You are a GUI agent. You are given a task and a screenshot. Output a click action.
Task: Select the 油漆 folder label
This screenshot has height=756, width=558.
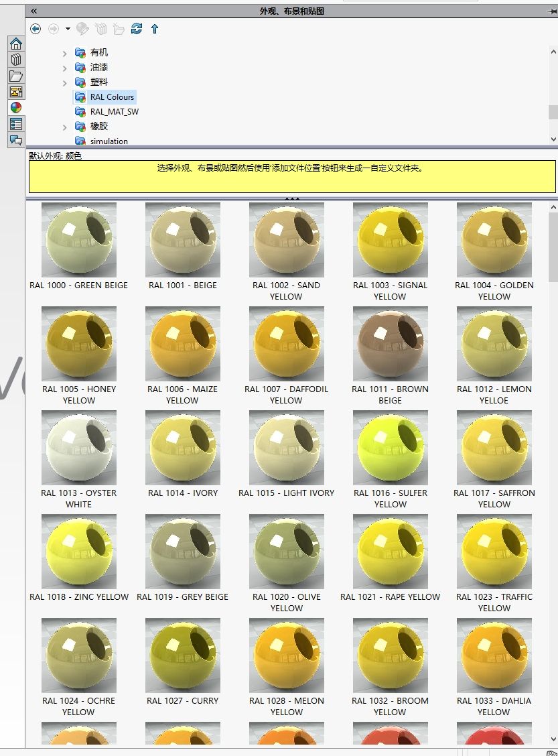pyautogui.click(x=98, y=67)
